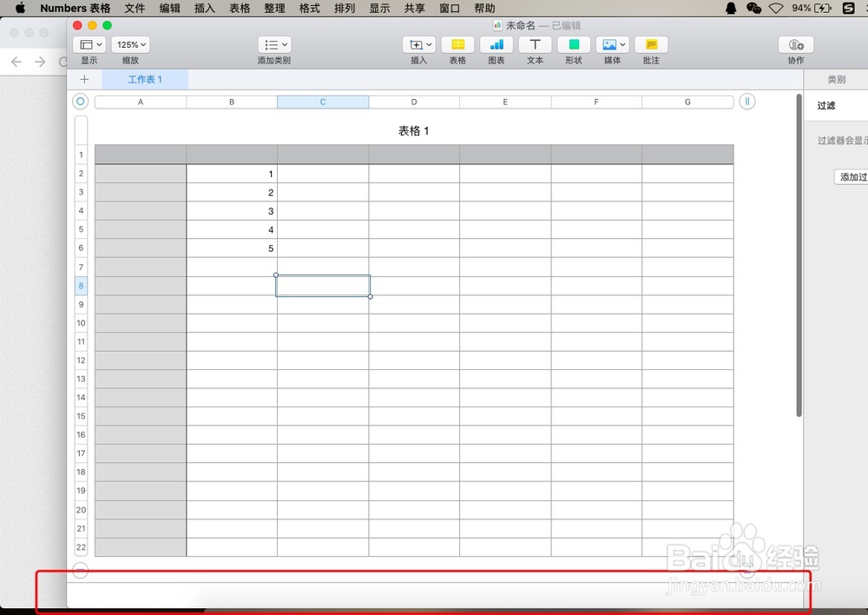The image size is (868, 615).
Task: Click the Text (文本) toolbar icon
Action: (535, 45)
